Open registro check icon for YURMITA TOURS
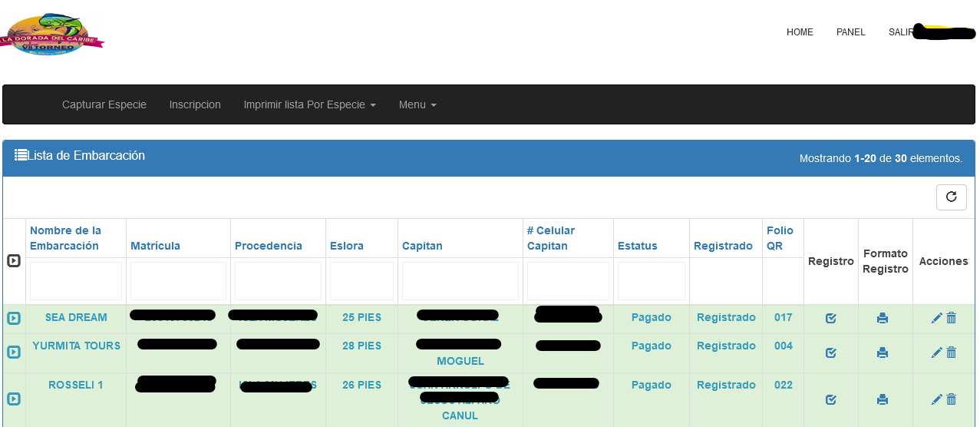Image resolution: width=980 pixels, height=427 pixels. coord(830,353)
